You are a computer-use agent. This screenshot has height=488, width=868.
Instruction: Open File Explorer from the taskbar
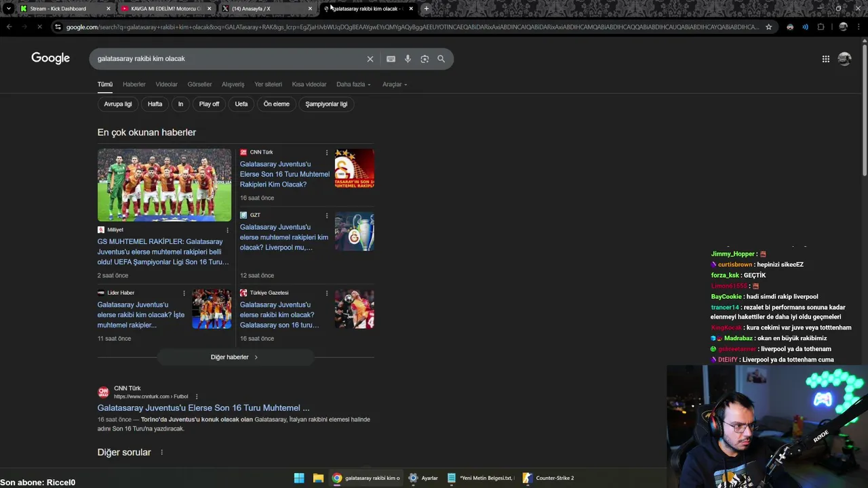pyautogui.click(x=318, y=479)
